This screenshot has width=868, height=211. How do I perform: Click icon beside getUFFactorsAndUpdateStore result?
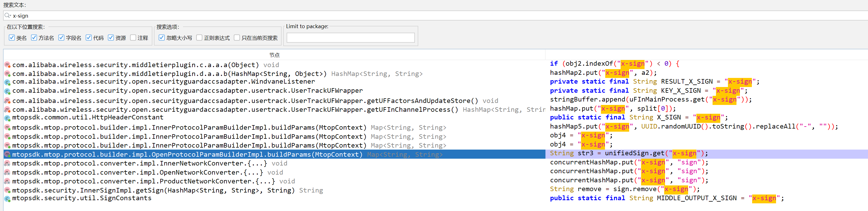tap(7, 101)
